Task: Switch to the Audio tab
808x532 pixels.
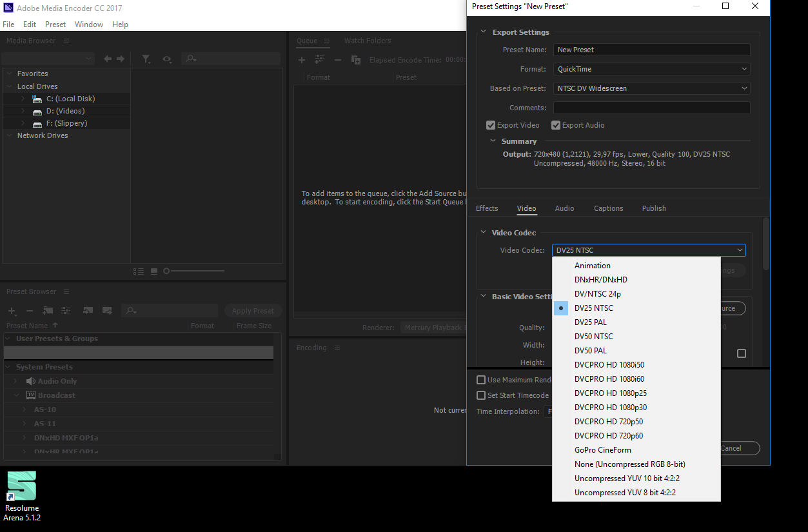Action: [x=564, y=208]
